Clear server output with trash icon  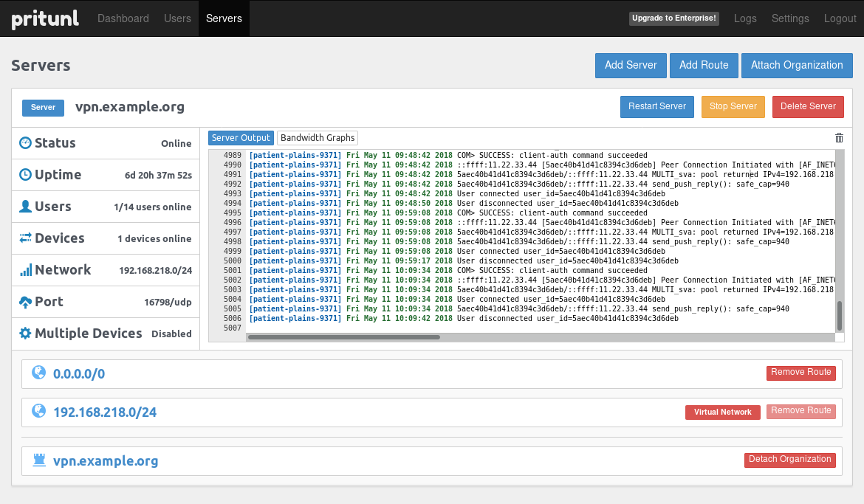(839, 138)
